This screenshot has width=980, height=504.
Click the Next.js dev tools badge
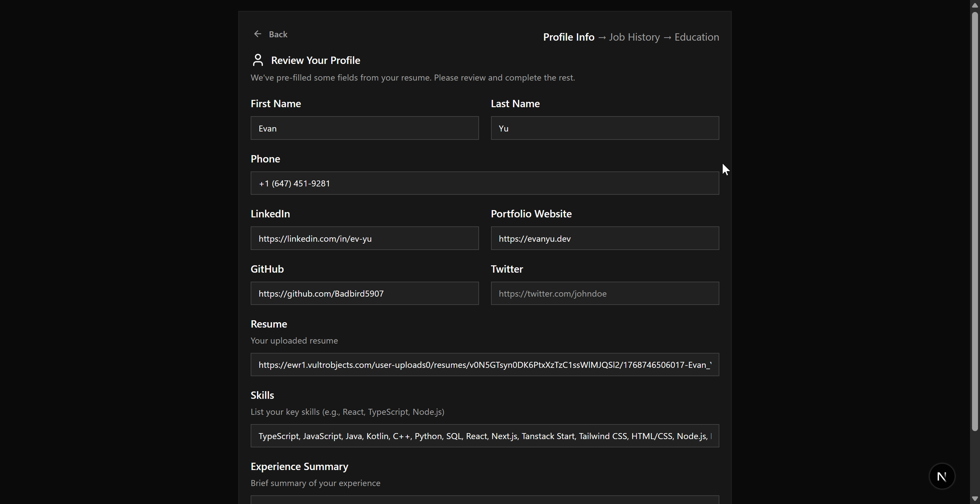pos(942,476)
